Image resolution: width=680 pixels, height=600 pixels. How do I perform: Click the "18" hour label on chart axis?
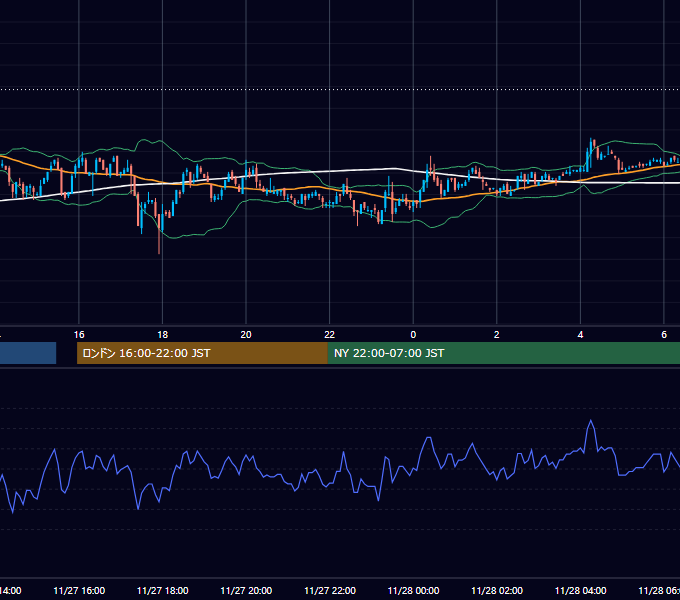click(x=162, y=335)
